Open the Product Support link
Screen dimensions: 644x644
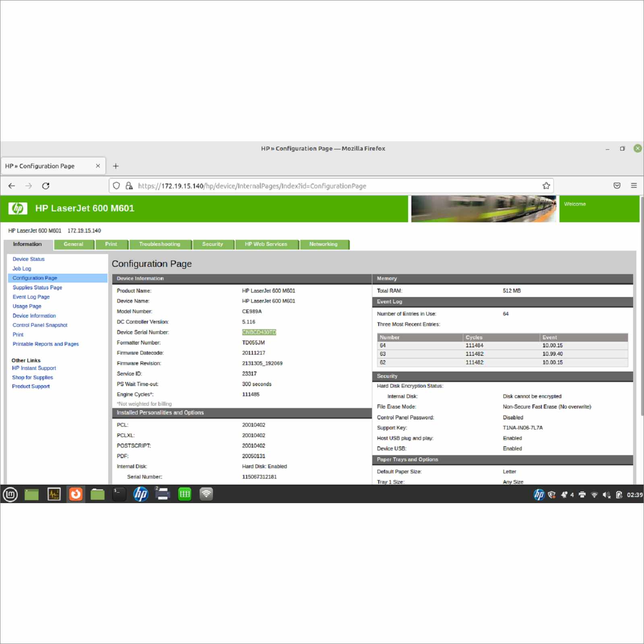coord(31,386)
